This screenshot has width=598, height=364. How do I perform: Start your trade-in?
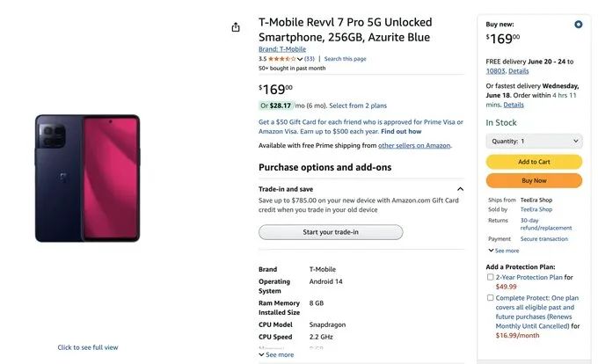click(331, 232)
